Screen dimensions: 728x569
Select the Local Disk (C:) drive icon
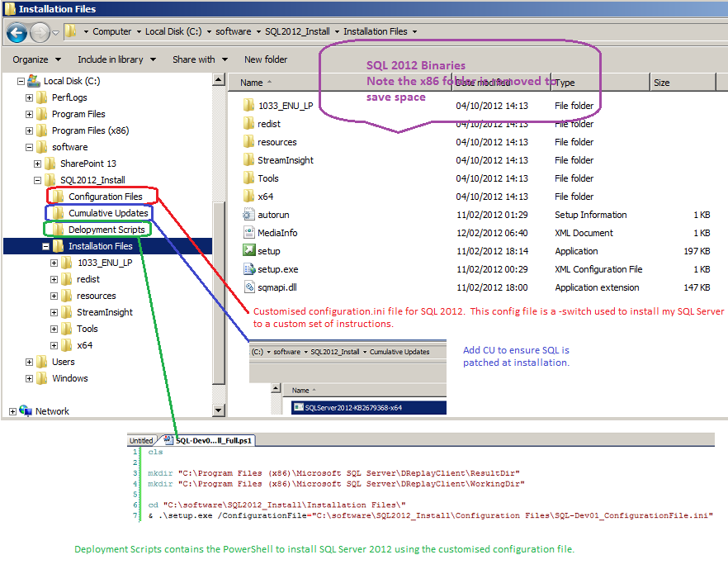point(33,81)
